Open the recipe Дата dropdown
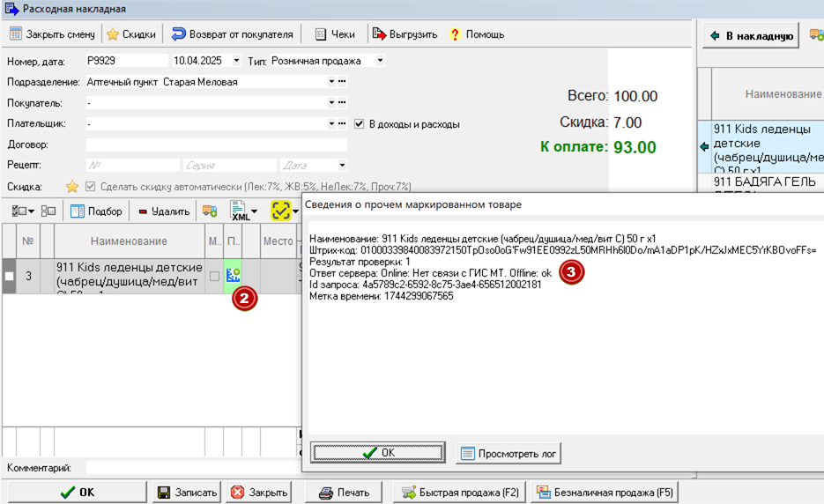 (x=342, y=166)
